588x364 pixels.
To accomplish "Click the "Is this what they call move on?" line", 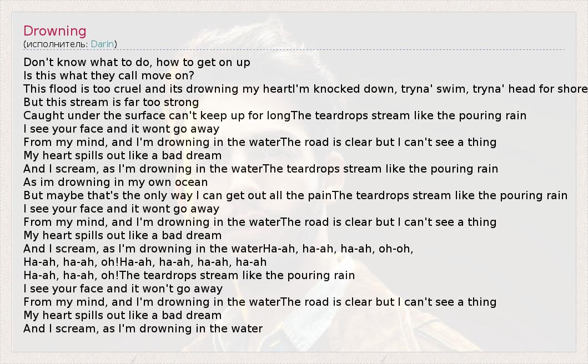I will (109, 75).
